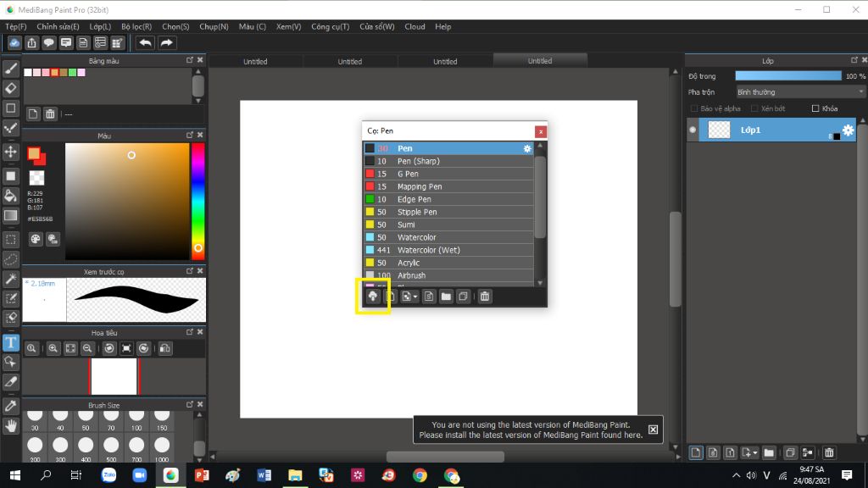Switch to the first Untitled tab

[x=255, y=61]
